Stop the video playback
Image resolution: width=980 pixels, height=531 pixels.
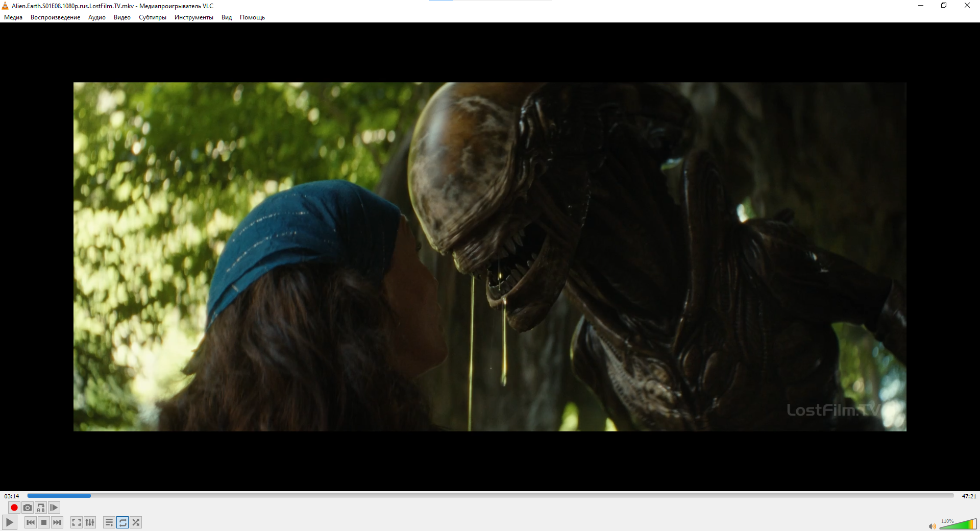44,522
